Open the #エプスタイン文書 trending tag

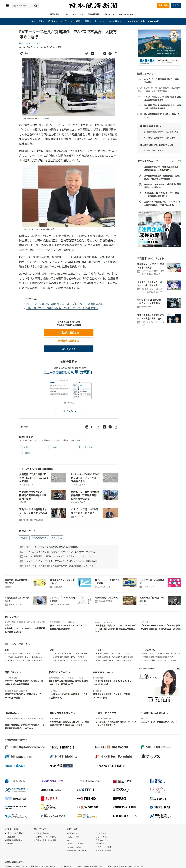(x=136, y=21)
